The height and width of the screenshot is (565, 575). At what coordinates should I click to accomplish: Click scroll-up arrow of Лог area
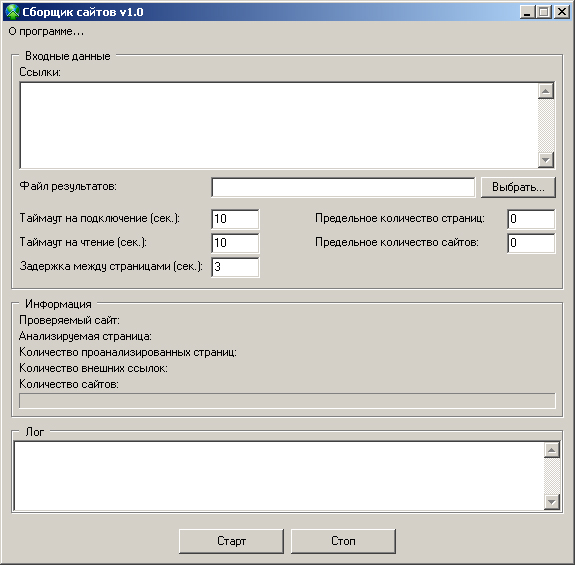(x=552, y=450)
